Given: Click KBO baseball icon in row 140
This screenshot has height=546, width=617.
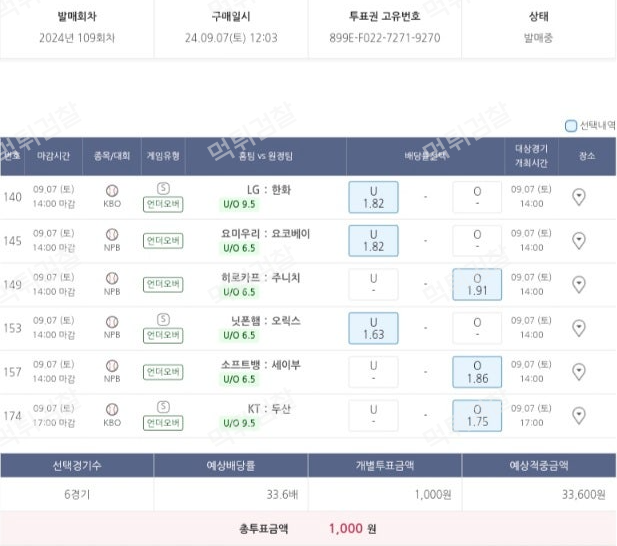Looking at the screenshot, I should pyautogui.click(x=112, y=191).
